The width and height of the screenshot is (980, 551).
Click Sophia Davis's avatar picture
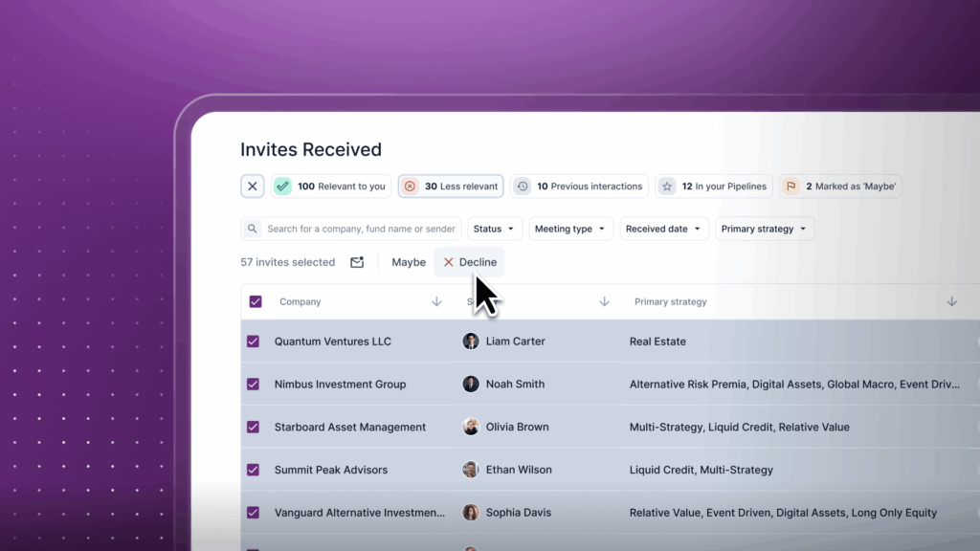tap(471, 513)
